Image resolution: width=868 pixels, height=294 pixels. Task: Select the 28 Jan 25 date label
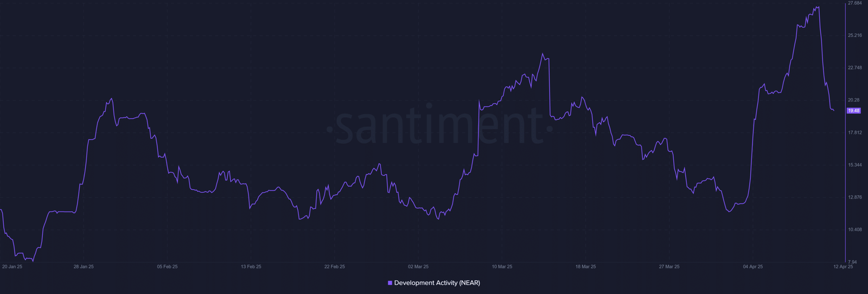(84, 267)
